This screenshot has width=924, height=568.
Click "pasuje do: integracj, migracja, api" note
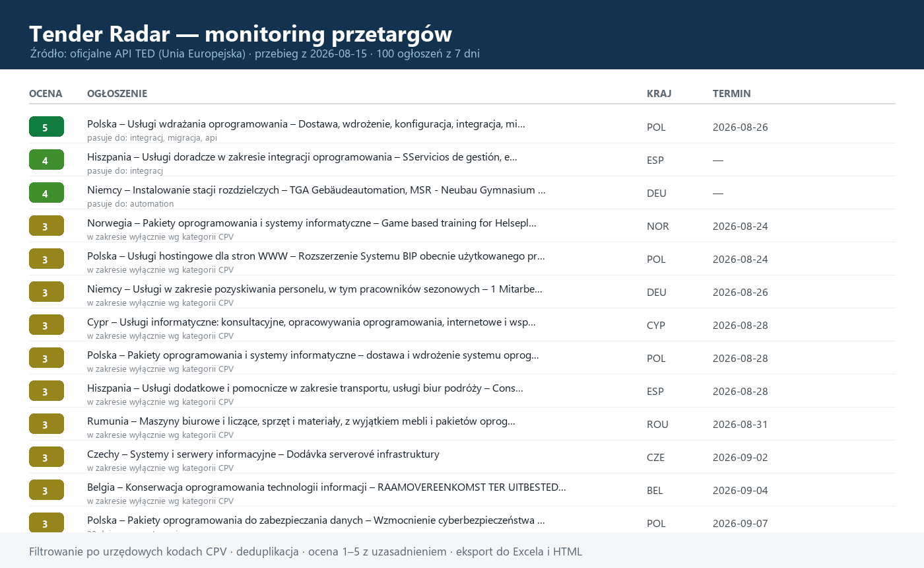pyautogui.click(x=152, y=138)
